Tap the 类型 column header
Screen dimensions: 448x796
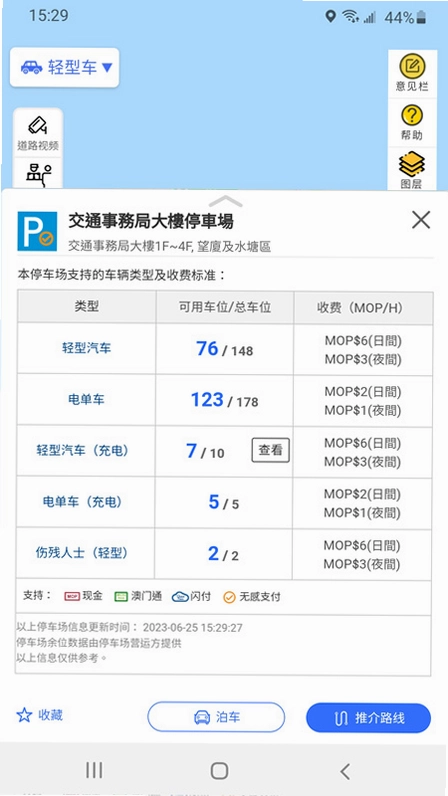click(87, 307)
